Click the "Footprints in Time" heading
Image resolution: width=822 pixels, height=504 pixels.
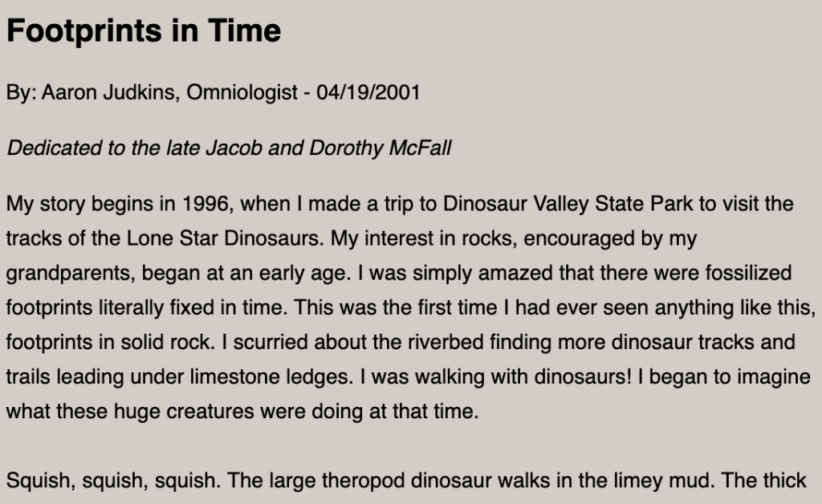[x=144, y=30]
